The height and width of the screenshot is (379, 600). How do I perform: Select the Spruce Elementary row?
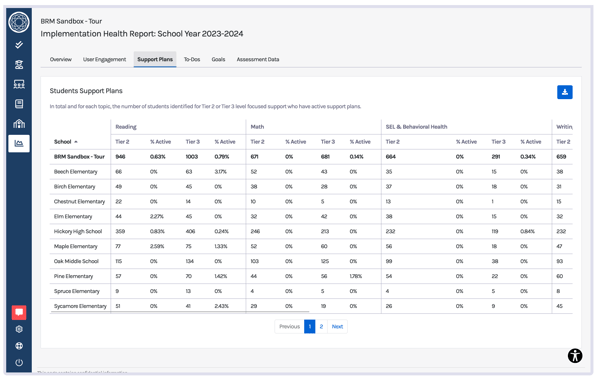[x=311, y=291]
